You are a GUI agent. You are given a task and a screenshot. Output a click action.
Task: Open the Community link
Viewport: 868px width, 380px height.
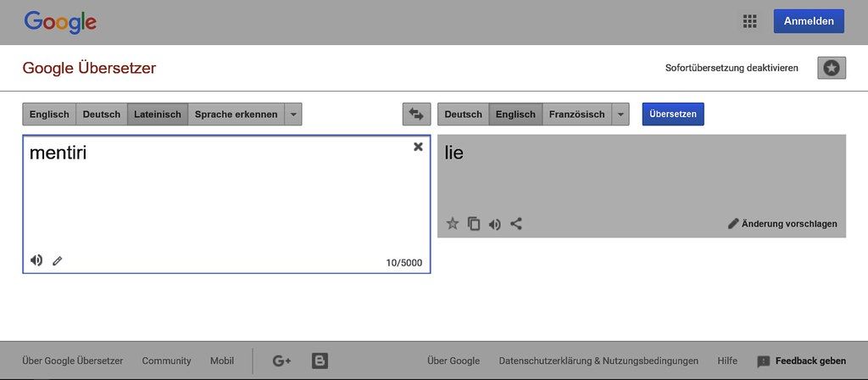[167, 361]
